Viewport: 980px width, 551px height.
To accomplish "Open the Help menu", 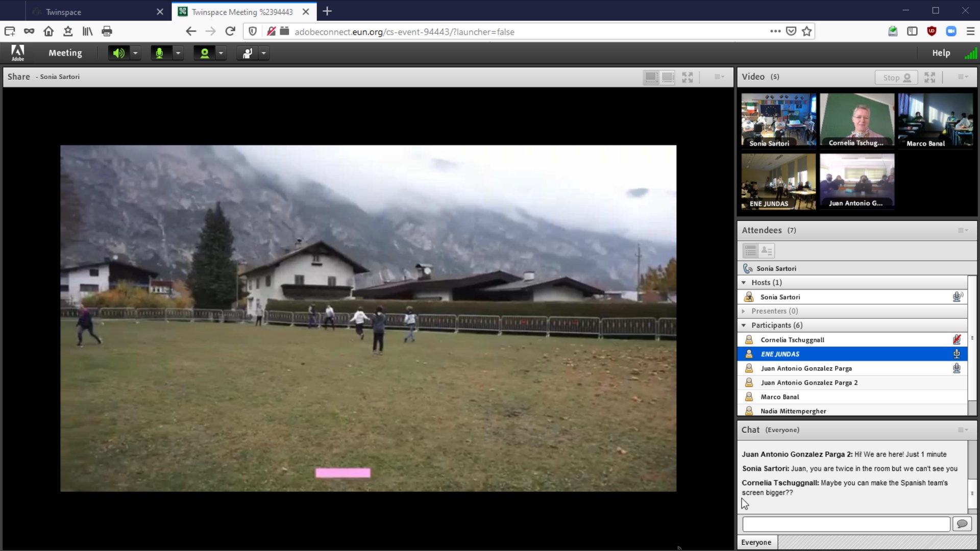I will pyautogui.click(x=941, y=53).
